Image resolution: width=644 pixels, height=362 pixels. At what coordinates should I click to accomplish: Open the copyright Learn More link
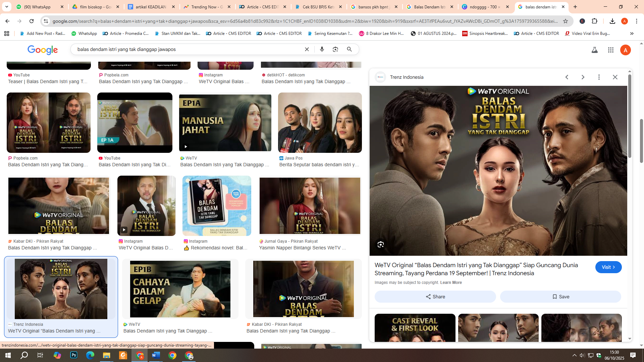point(451,283)
